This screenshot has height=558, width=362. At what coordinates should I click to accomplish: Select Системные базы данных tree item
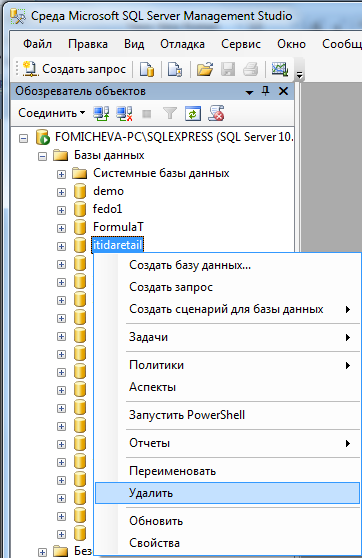pos(161,173)
